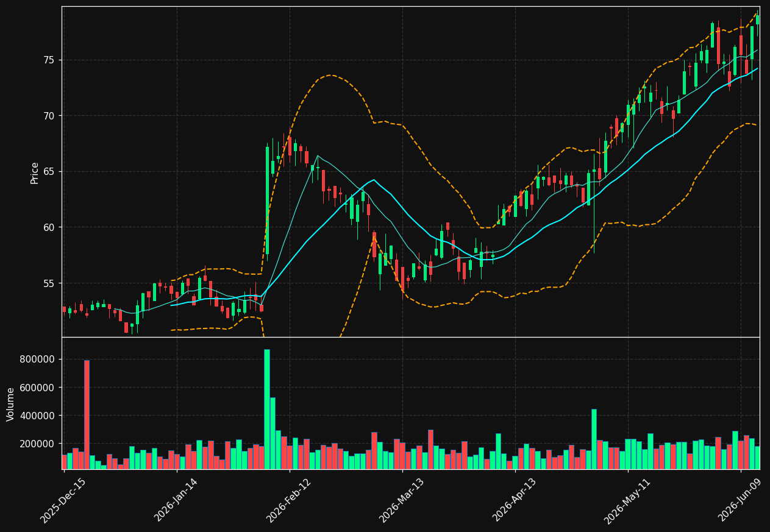Image resolution: width=770 pixels, height=532 pixels.
Task: Click the 2025-Dec-15 date label
Action: coord(63,500)
